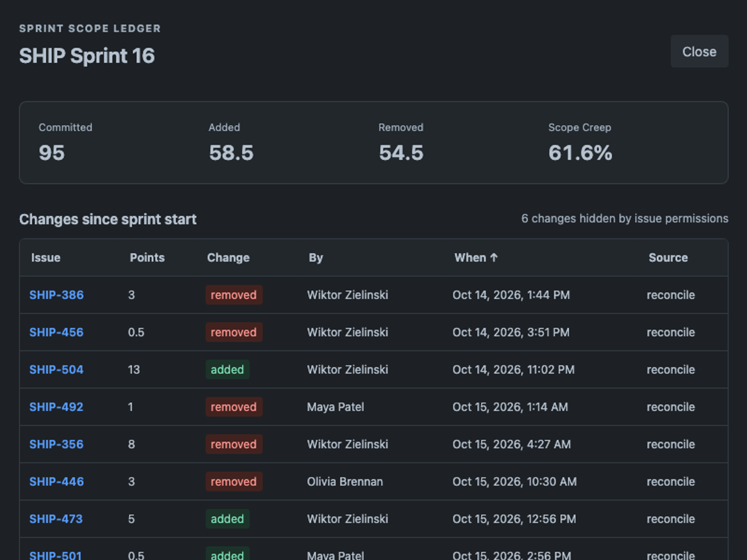The image size is (747, 560).
Task: Sort table by Source column header
Action: pyautogui.click(x=668, y=258)
